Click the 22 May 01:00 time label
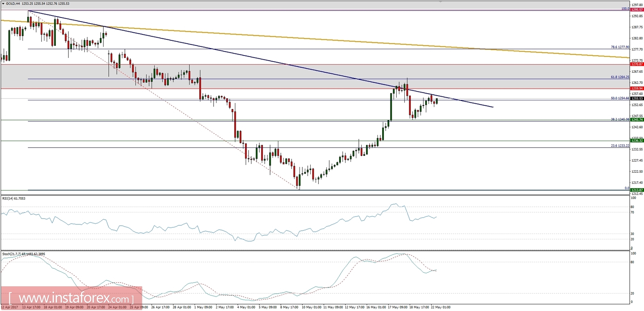Screen dimensions: 644x311 tap(440, 307)
